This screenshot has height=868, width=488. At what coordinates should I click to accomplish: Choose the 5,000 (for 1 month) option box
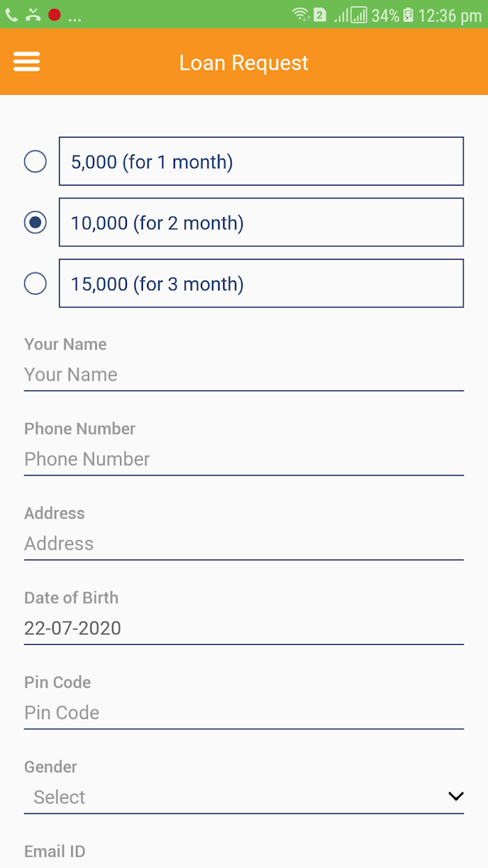[261, 161]
